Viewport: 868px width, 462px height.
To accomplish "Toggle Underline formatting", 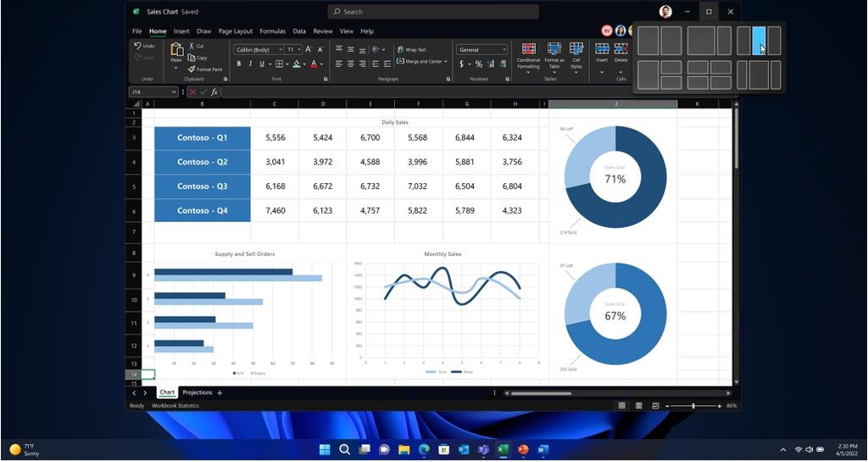I will [262, 64].
